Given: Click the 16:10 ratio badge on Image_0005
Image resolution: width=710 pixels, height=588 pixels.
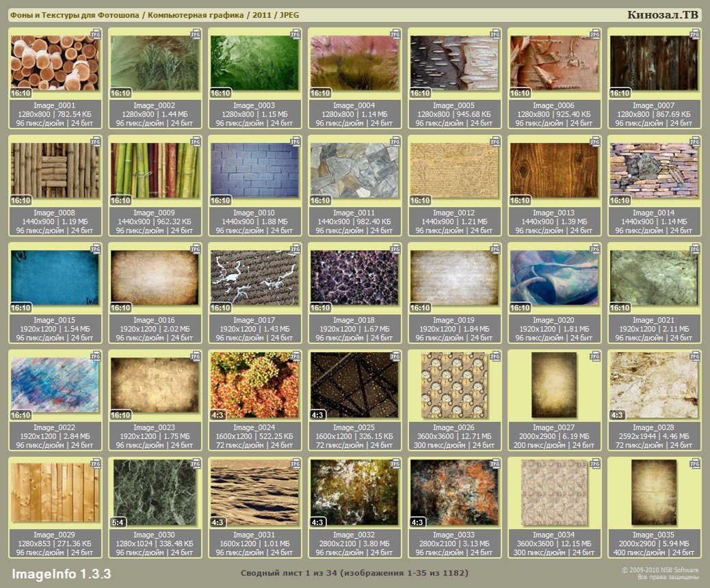Looking at the screenshot, I should [x=420, y=93].
